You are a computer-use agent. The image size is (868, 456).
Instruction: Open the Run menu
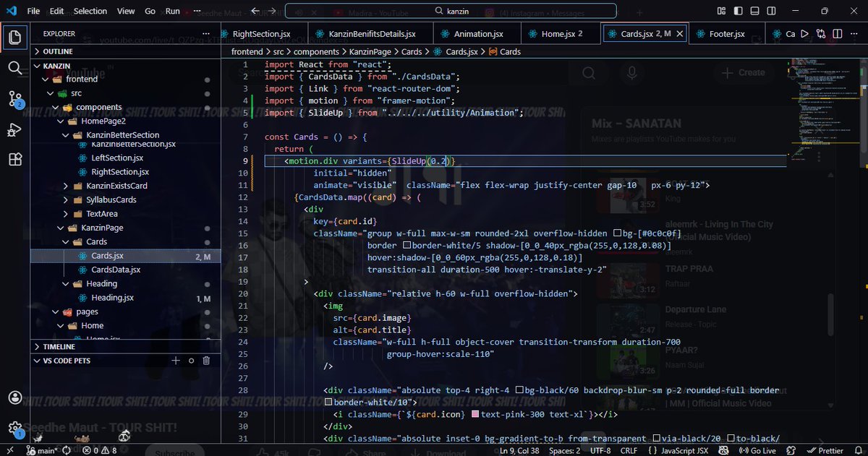click(172, 11)
